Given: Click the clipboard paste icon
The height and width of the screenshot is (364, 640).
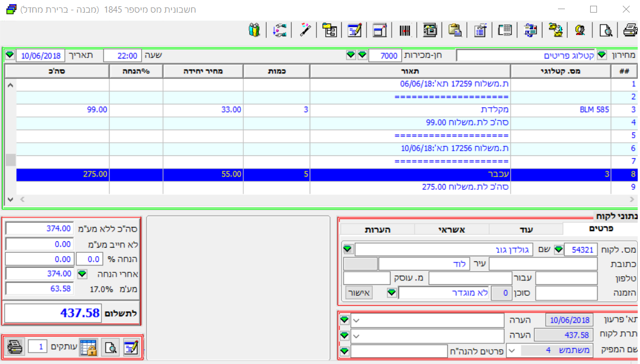Looking at the screenshot, I should click(x=455, y=30).
